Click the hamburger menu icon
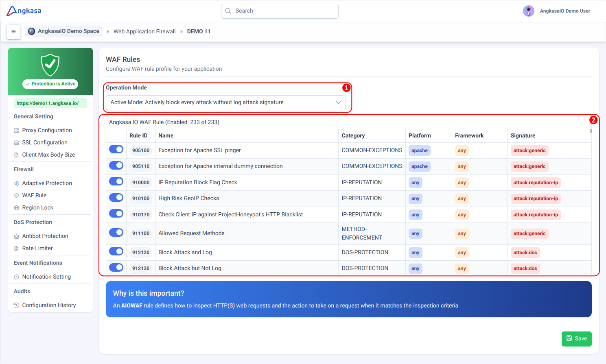606x364 pixels. [x=13, y=32]
